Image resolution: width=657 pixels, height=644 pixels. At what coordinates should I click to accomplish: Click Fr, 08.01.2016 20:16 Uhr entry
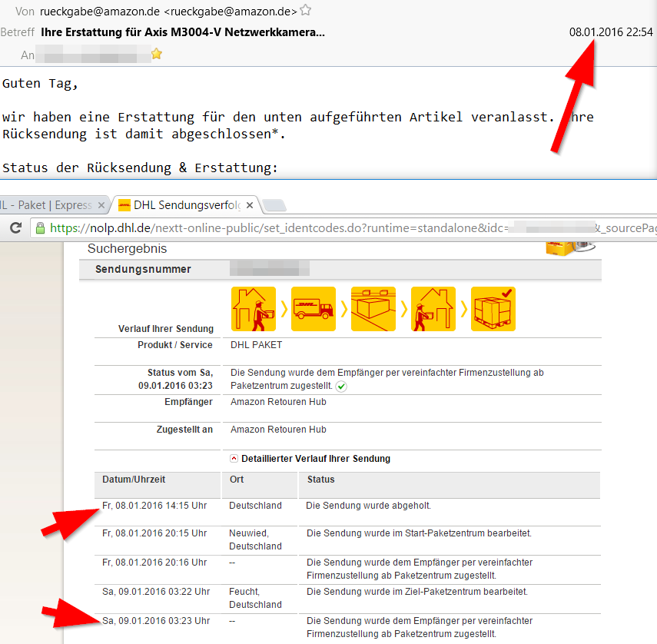tap(154, 563)
